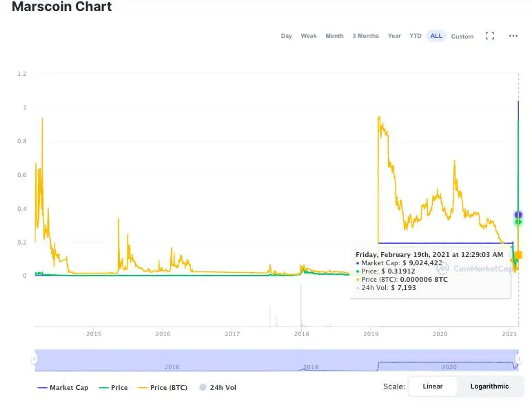
Task: Toggle the green Price series legend
Action: tap(114, 388)
